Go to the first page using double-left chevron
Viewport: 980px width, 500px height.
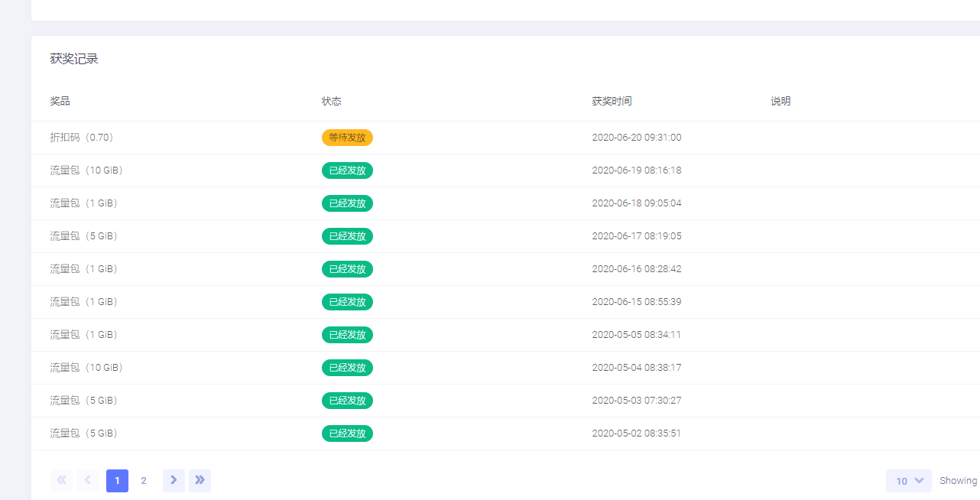coord(61,480)
